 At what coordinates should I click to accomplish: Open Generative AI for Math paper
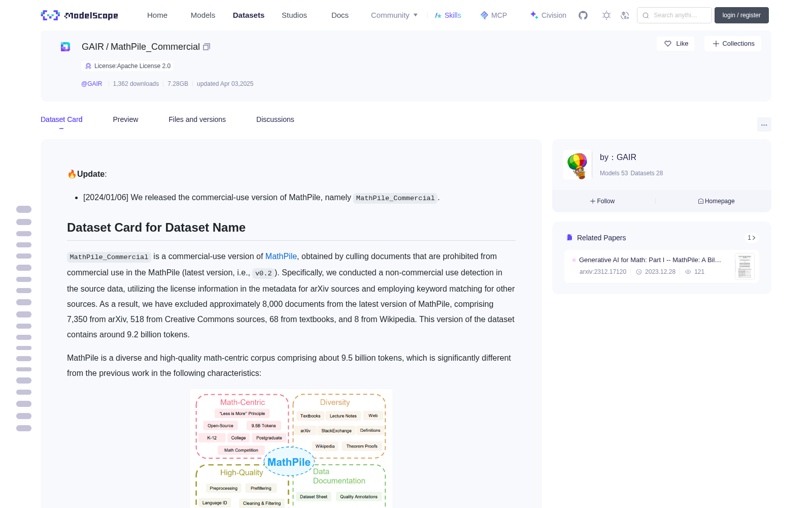click(x=650, y=260)
